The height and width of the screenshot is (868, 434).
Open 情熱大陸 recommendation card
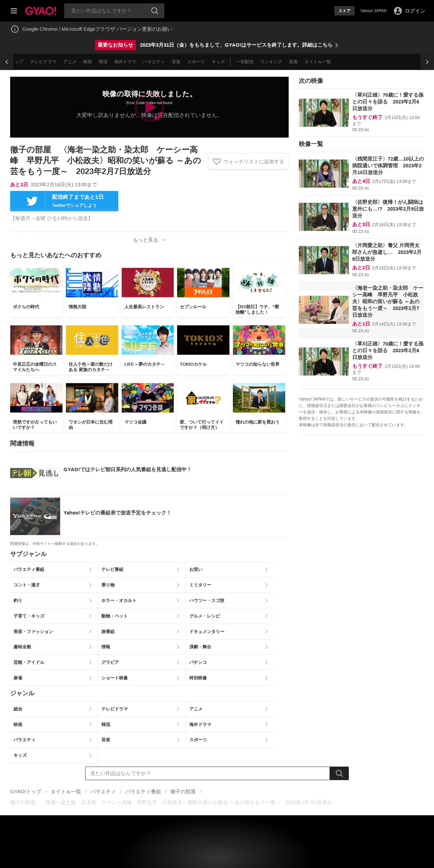[x=92, y=290]
